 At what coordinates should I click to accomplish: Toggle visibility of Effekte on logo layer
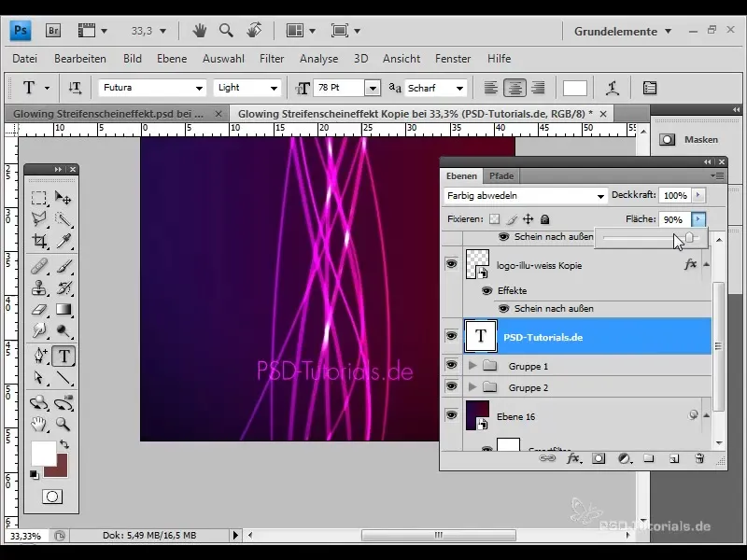point(486,290)
